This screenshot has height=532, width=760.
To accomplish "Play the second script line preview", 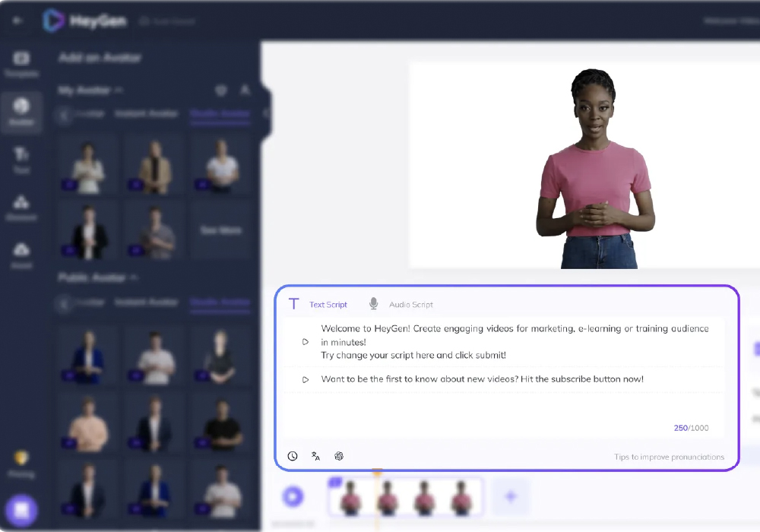I will pyautogui.click(x=306, y=379).
